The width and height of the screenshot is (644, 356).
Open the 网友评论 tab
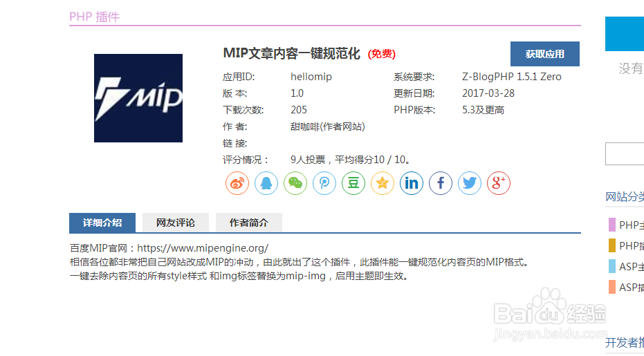click(176, 223)
